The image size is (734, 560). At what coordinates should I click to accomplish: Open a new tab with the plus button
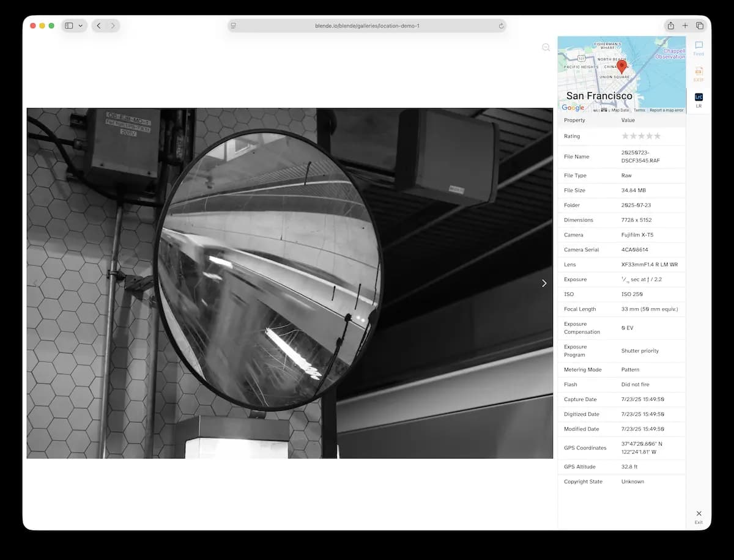point(685,26)
